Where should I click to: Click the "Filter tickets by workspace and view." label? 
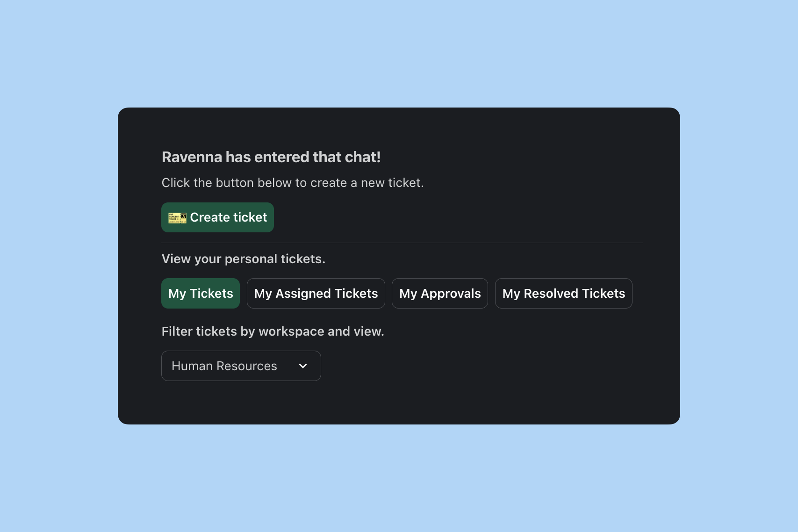coord(273,331)
